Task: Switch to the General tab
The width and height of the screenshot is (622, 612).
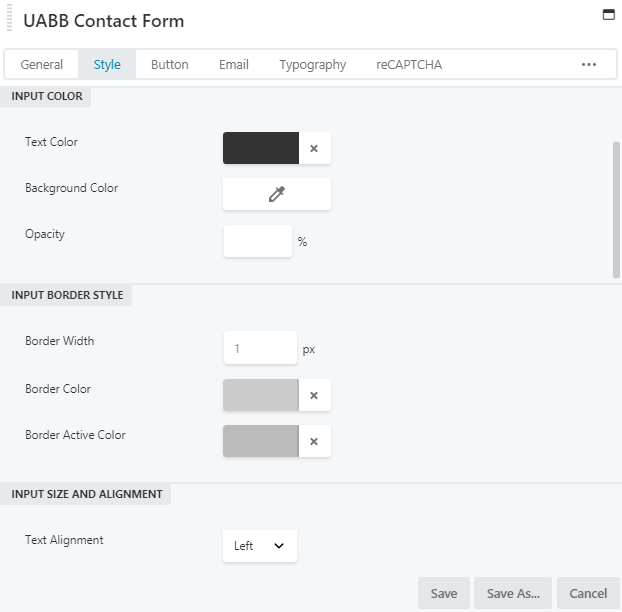Action: [42, 64]
